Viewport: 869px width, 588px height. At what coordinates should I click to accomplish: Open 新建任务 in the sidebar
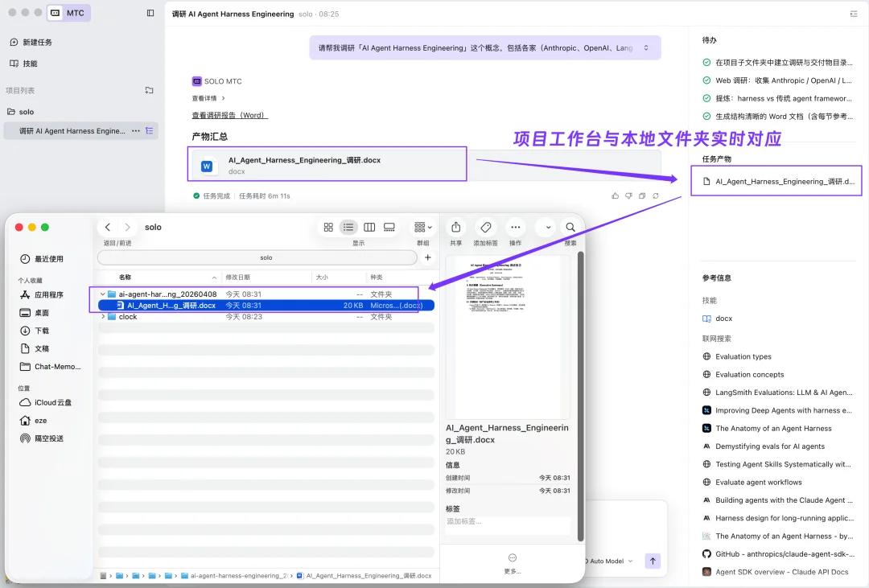pyautogui.click(x=37, y=42)
